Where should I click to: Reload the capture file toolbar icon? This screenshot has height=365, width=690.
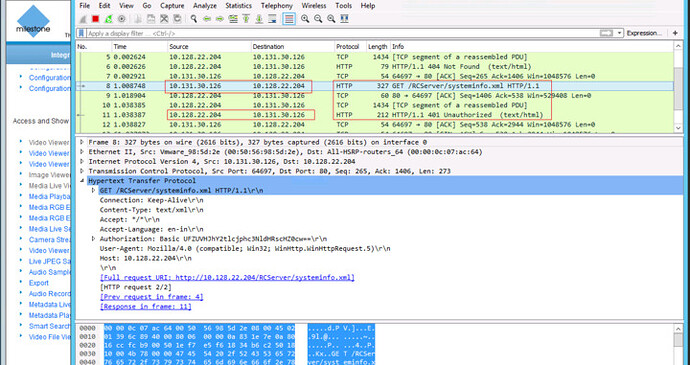[x=177, y=19]
